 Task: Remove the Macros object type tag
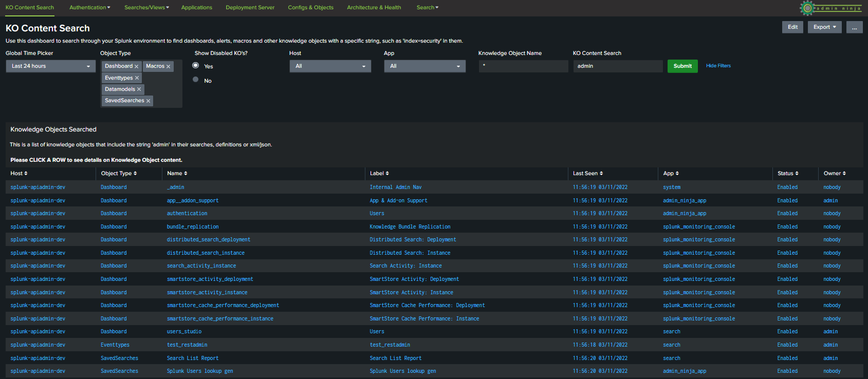tap(168, 66)
